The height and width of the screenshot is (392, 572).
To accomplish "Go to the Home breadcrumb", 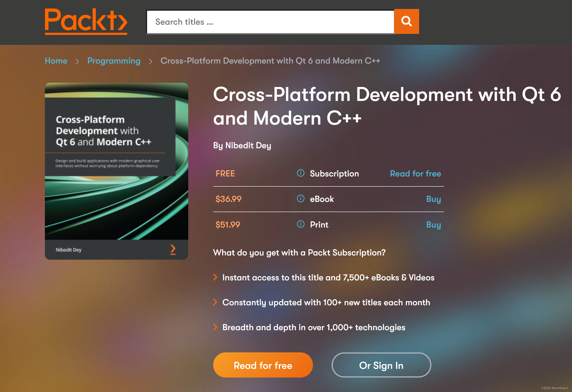I will pos(56,61).
